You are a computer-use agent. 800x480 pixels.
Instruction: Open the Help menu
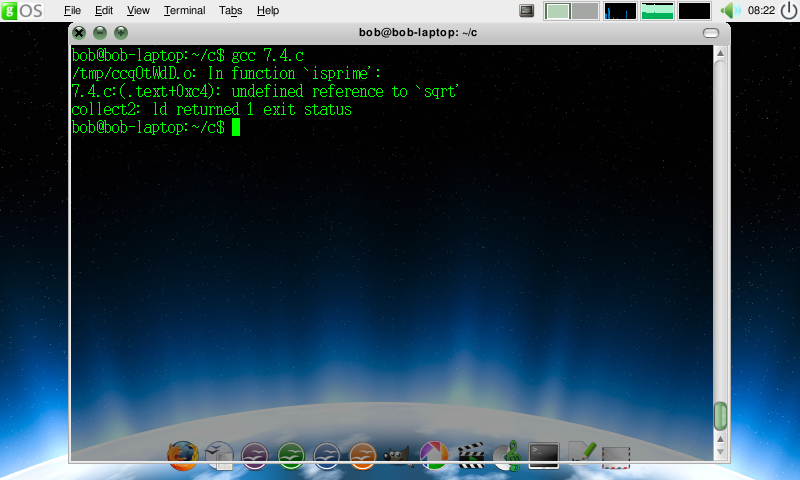(267, 11)
